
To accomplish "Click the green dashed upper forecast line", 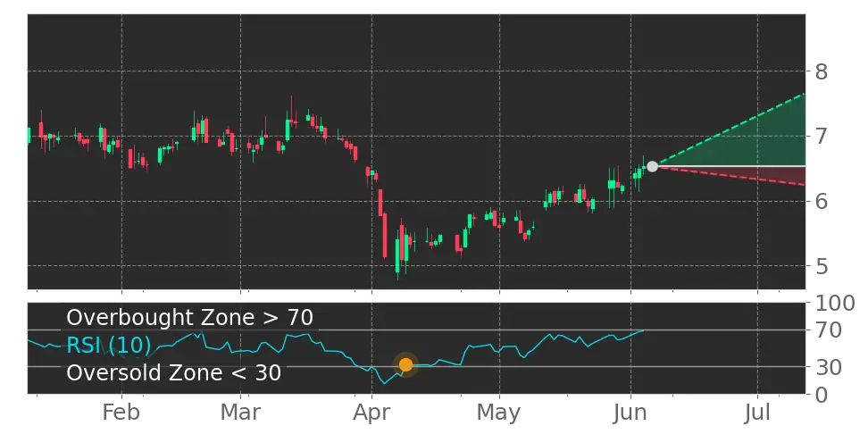I will [729, 130].
